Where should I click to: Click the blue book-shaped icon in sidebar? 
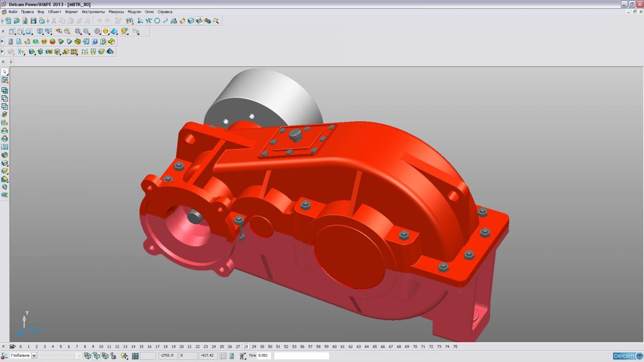[x=5, y=146]
